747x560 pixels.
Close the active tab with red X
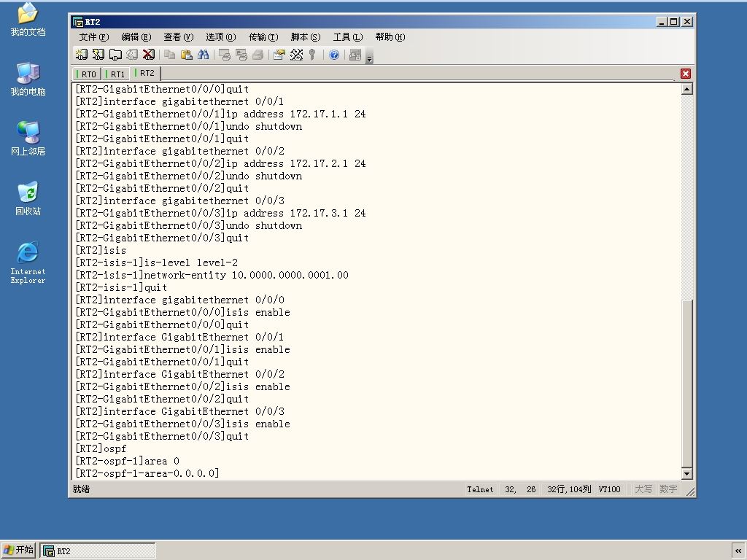pos(686,74)
